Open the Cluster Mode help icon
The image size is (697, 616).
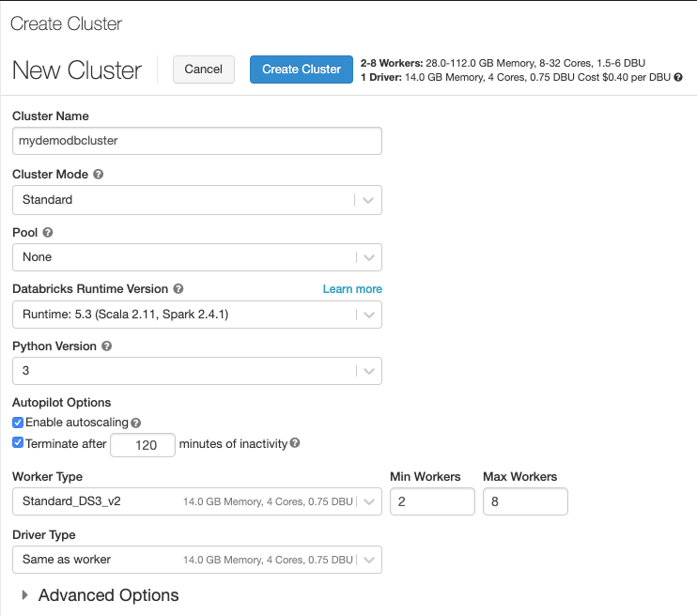[99, 175]
